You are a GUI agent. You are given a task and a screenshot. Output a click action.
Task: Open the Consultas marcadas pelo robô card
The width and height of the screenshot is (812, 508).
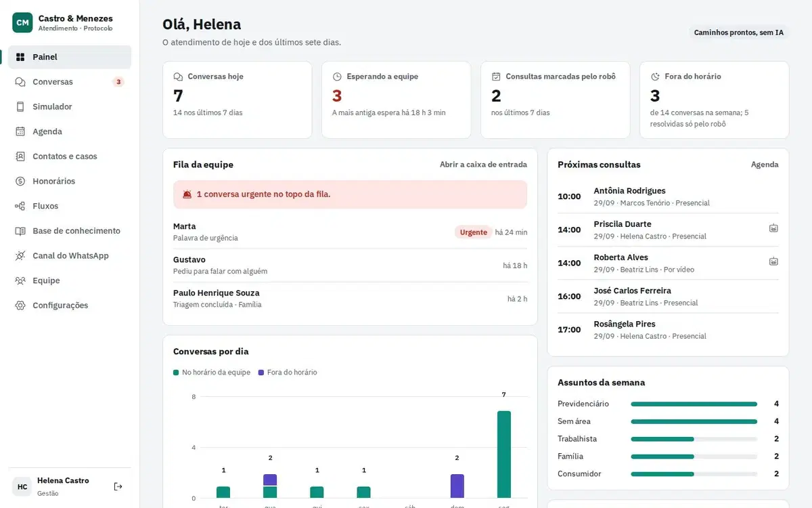(556, 100)
